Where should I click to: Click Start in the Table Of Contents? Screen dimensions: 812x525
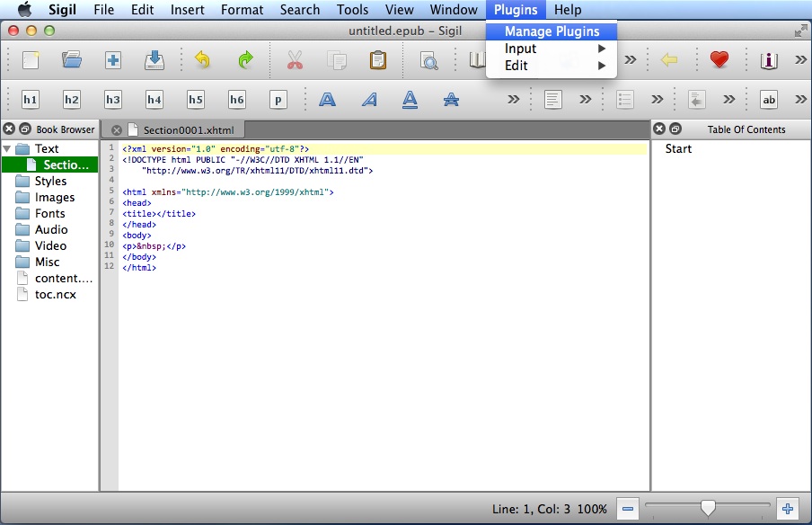click(x=678, y=148)
